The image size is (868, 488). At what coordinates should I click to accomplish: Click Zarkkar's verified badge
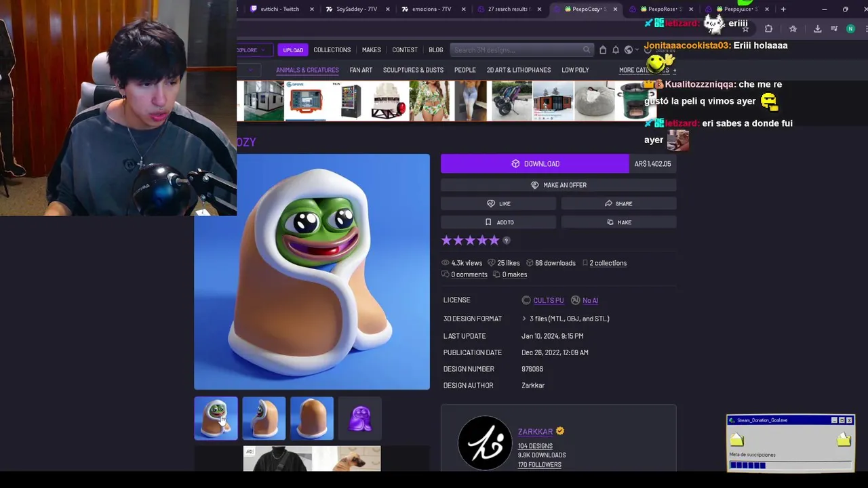point(560,431)
